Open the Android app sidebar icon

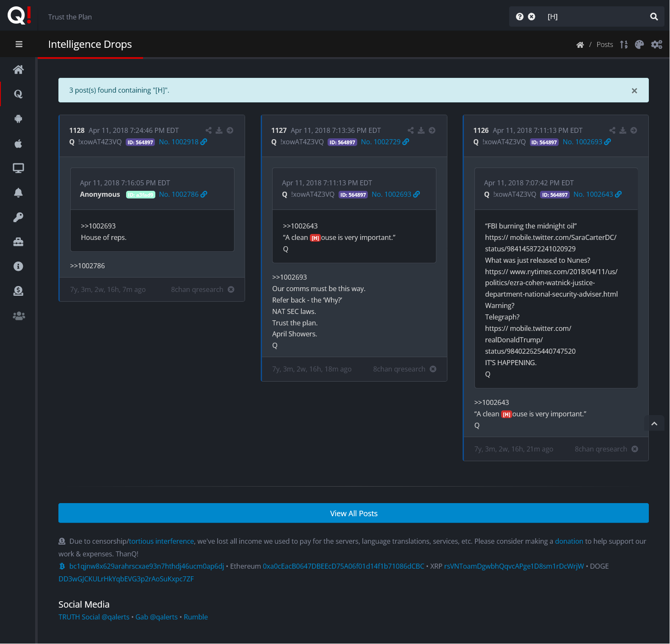[18, 118]
